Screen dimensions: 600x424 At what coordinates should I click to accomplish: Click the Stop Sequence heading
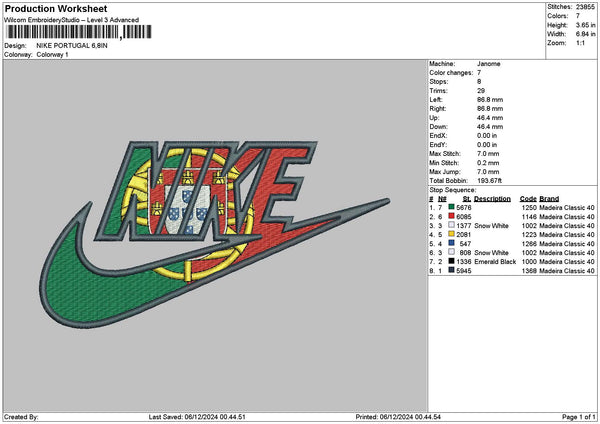pyautogui.click(x=453, y=190)
